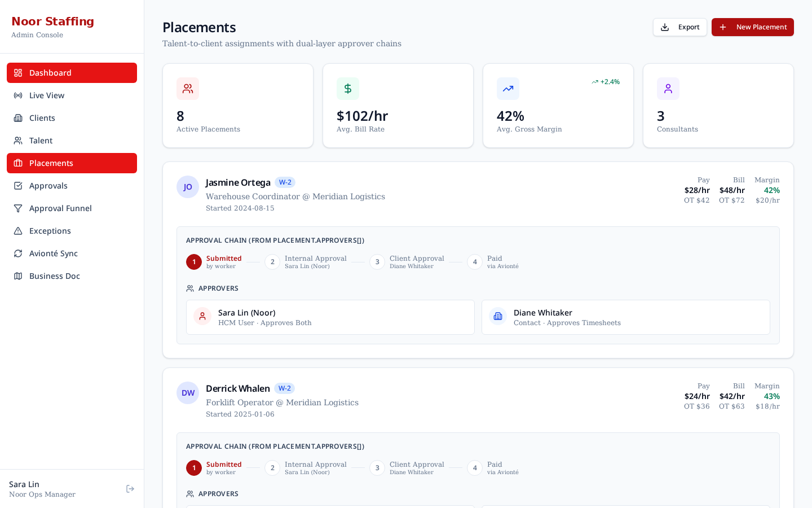
Task: Open Business Doc in the sidebar
Action: [72, 276]
